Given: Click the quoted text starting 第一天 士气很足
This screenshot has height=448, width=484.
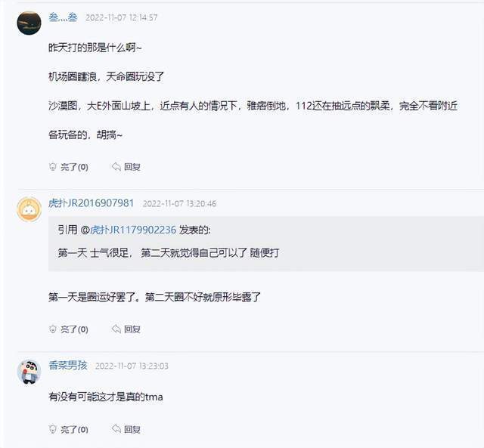Looking at the screenshot, I should [x=168, y=252].
